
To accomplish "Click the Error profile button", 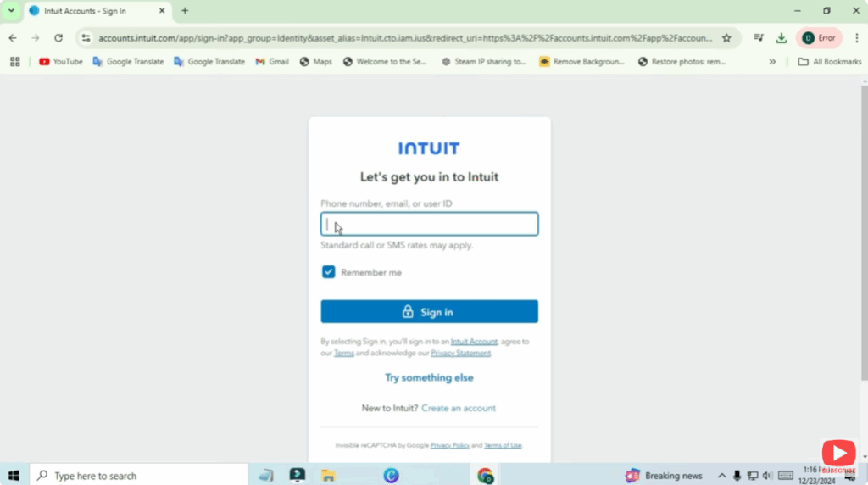I will (x=820, y=37).
